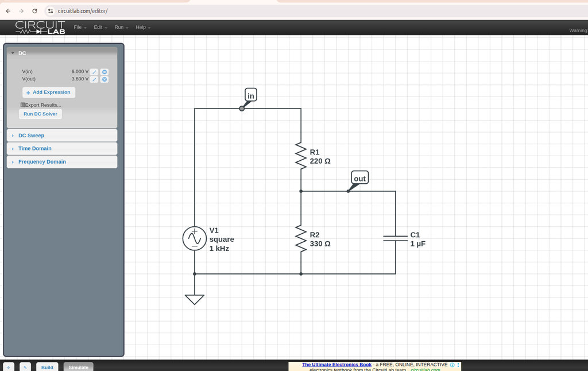Switch to the Build tab
Viewport: 588px width, 371px height.
click(x=47, y=367)
